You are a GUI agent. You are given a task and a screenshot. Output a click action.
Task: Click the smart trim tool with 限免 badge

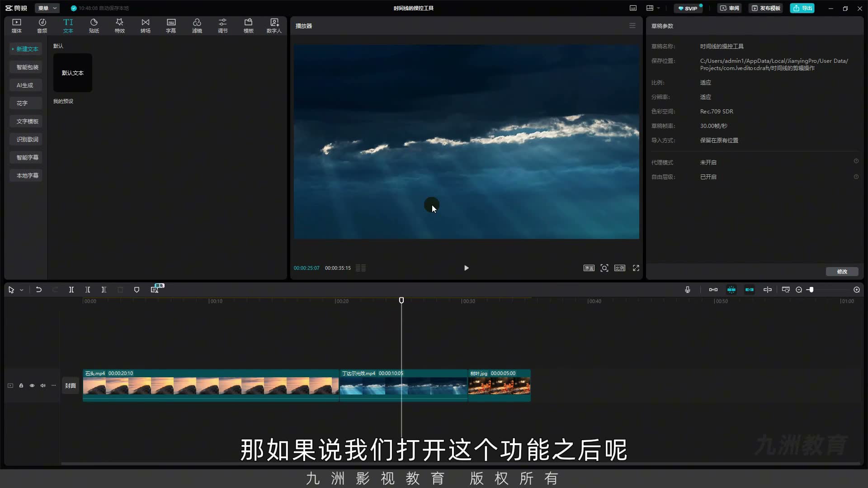pos(155,290)
